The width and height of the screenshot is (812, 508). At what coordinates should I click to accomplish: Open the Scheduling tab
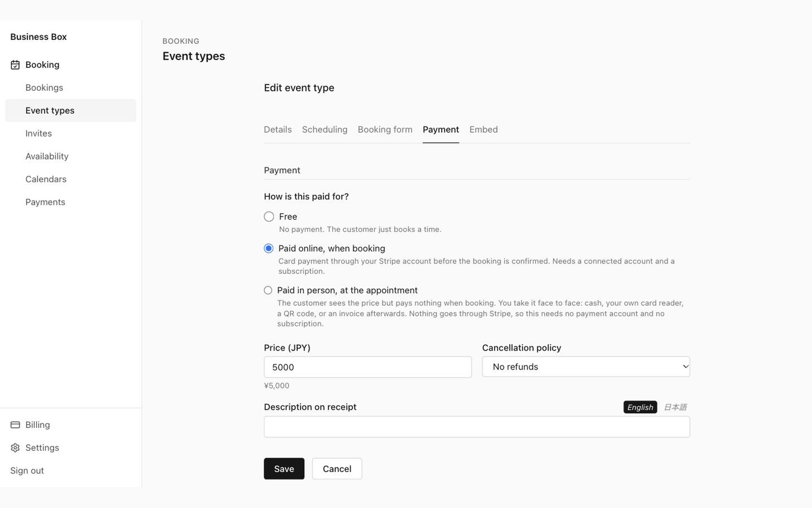pyautogui.click(x=325, y=130)
